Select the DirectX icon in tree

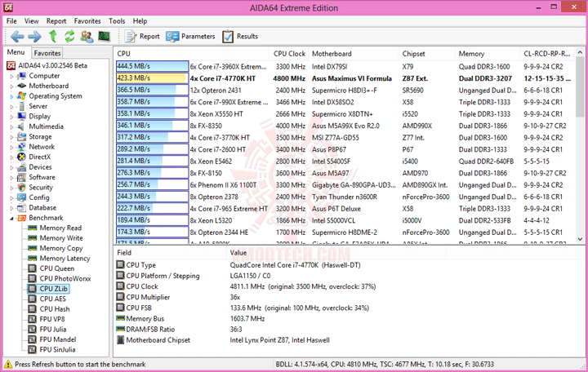(x=22, y=157)
